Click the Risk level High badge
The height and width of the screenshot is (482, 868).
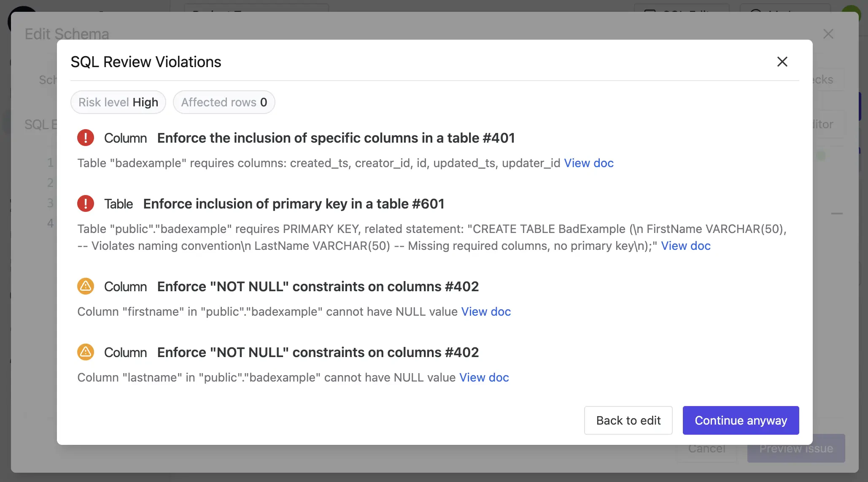[x=118, y=102]
